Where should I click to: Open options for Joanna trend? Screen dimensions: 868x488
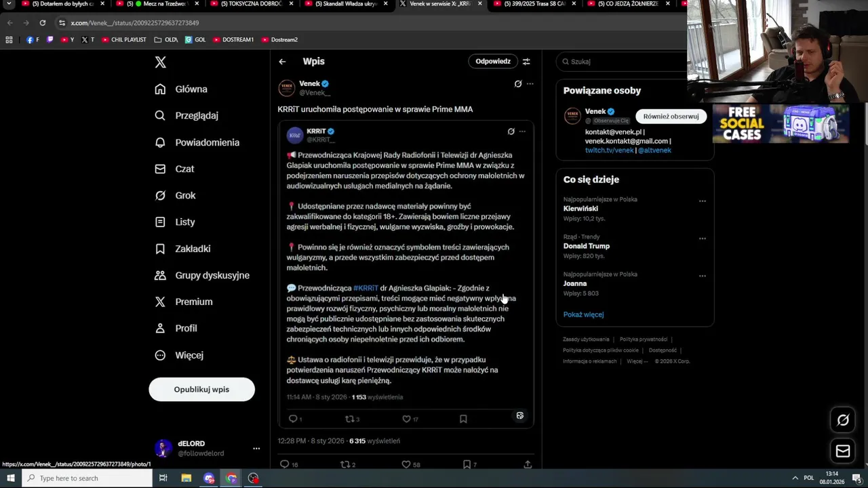(703, 276)
